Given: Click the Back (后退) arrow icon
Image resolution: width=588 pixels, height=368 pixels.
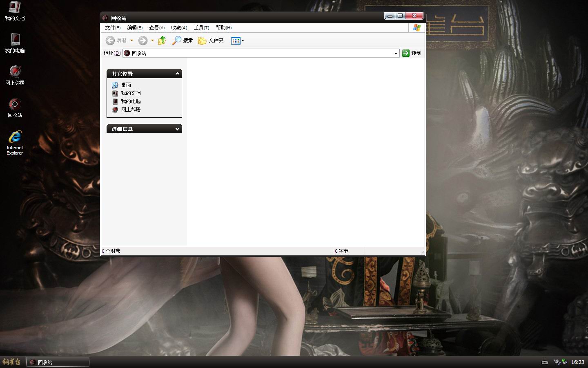Looking at the screenshot, I should [x=110, y=40].
